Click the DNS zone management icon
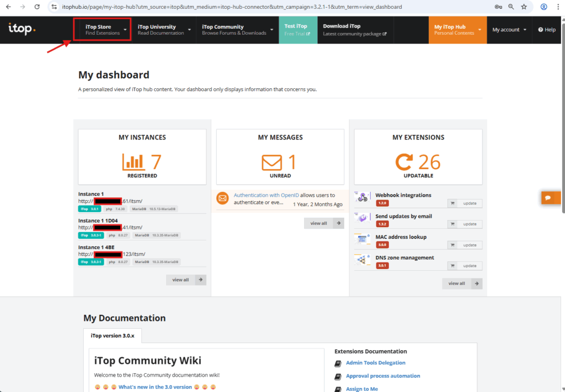 click(x=363, y=261)
